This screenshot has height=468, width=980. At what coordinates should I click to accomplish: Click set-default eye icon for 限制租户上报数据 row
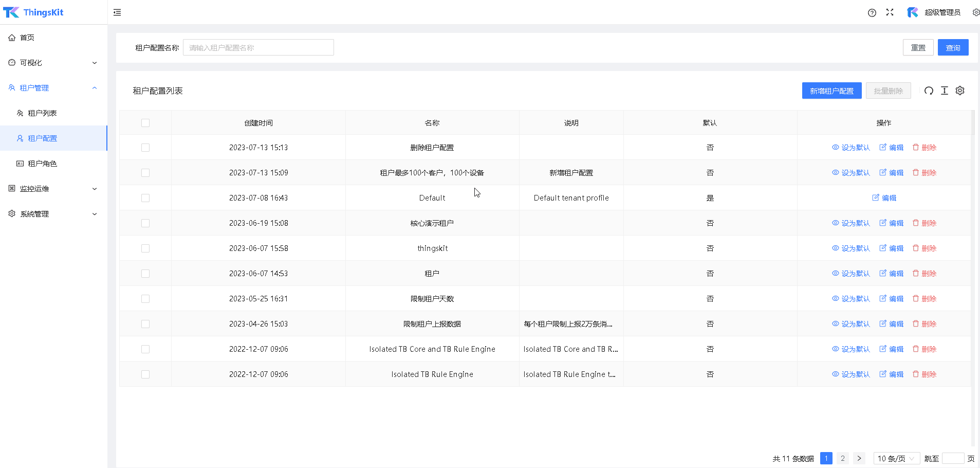pyautogui.click(x=836, y=323)
